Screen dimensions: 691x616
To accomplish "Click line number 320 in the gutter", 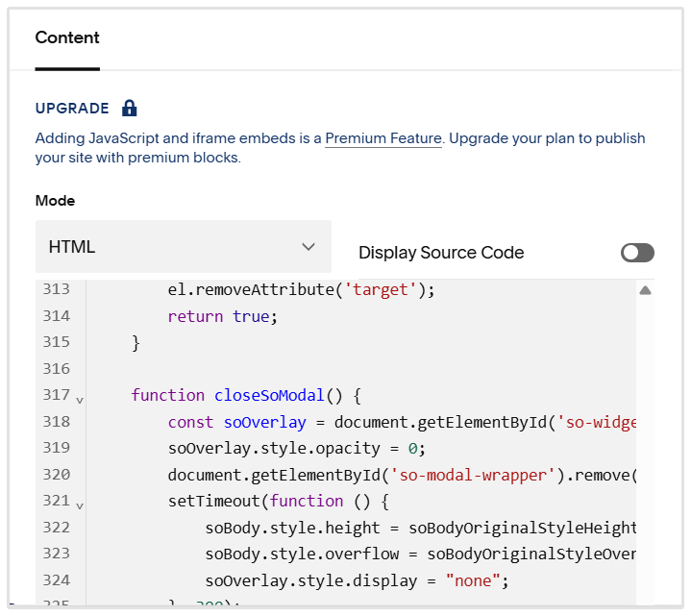I will [57, 475].
